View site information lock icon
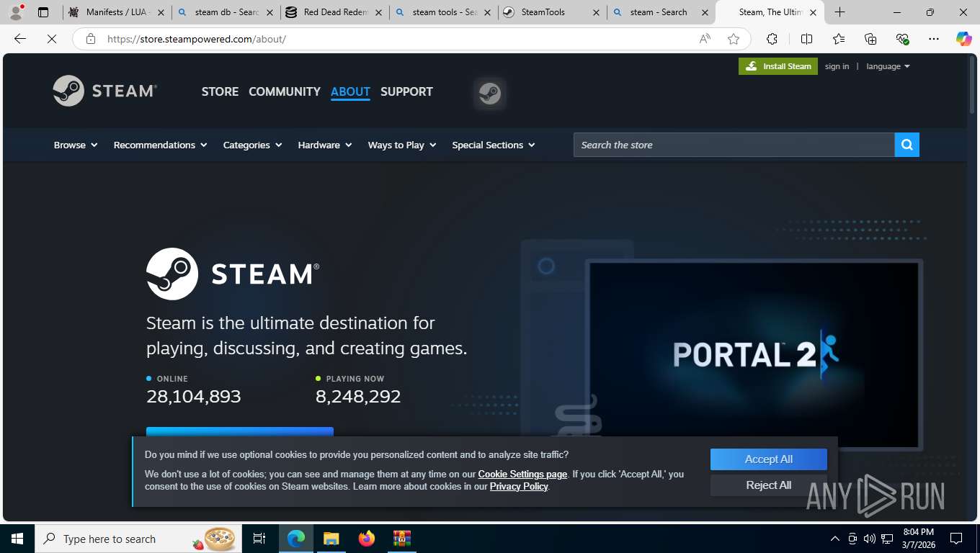 (90, 39)
